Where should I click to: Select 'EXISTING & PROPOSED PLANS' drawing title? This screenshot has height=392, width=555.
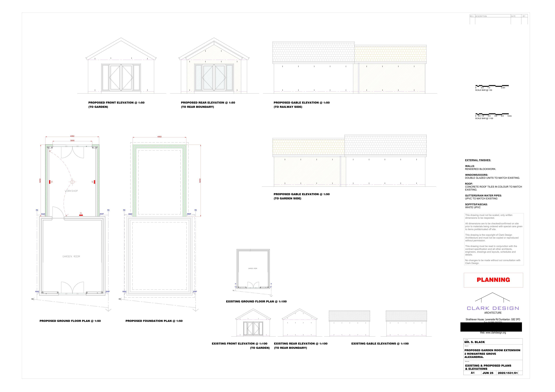click(x=488, y=366)
